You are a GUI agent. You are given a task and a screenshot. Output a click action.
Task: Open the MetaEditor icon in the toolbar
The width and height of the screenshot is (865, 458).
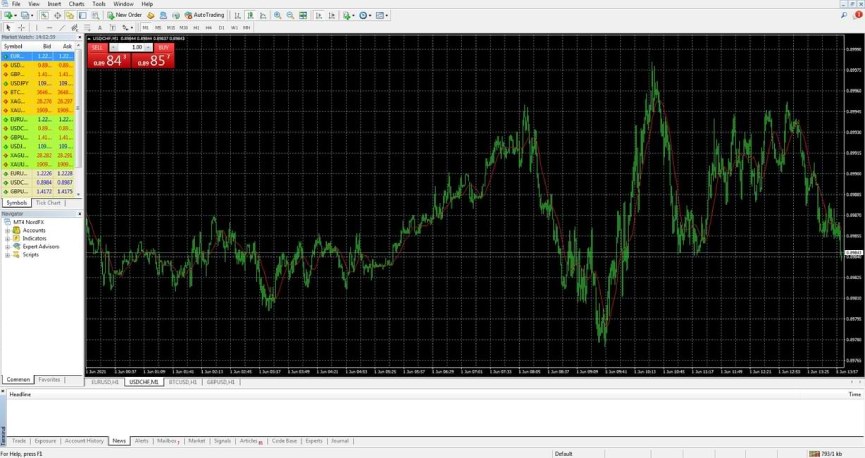tap(151, 15)
